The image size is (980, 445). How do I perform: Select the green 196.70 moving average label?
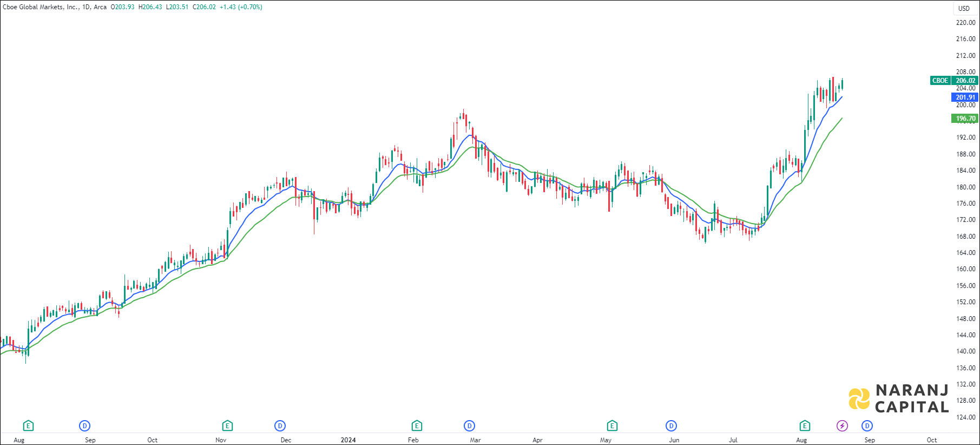pos(965,119)
